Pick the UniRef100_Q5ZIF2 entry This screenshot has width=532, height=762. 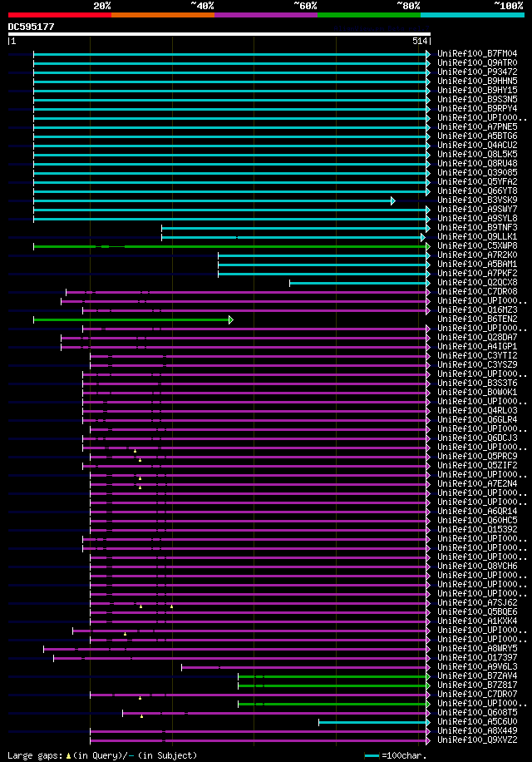[477, 466]
